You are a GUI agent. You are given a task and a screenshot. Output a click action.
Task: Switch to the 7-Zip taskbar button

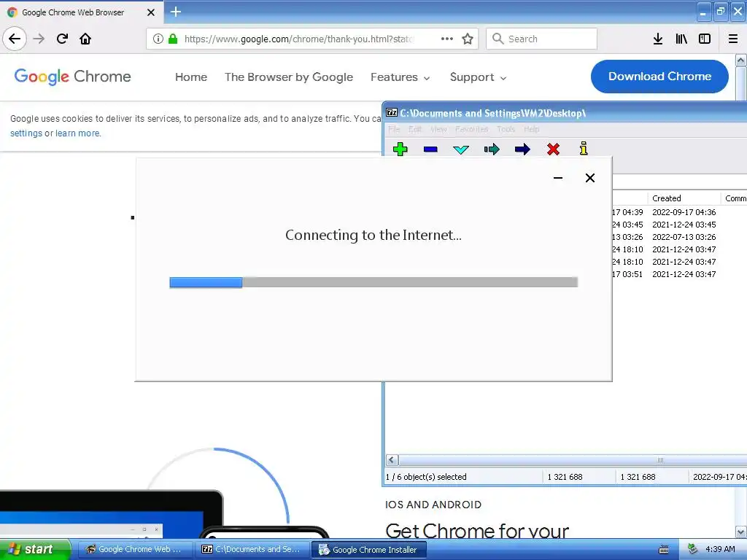click(252, 549)
